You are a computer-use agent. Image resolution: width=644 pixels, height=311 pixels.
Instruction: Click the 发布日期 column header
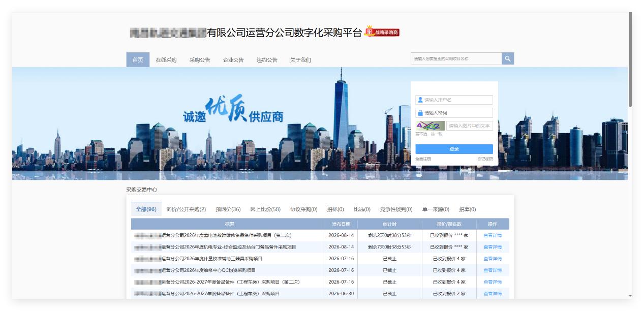tap(341, 224)
